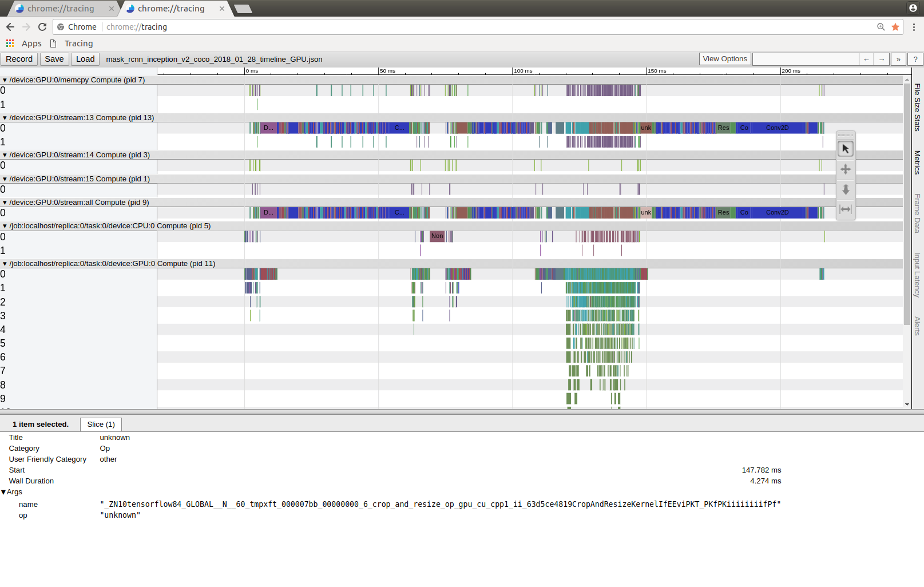Close the first chrome://tracing tab
The height and width of the screenshot is (587, 924).
click(111, 9)
